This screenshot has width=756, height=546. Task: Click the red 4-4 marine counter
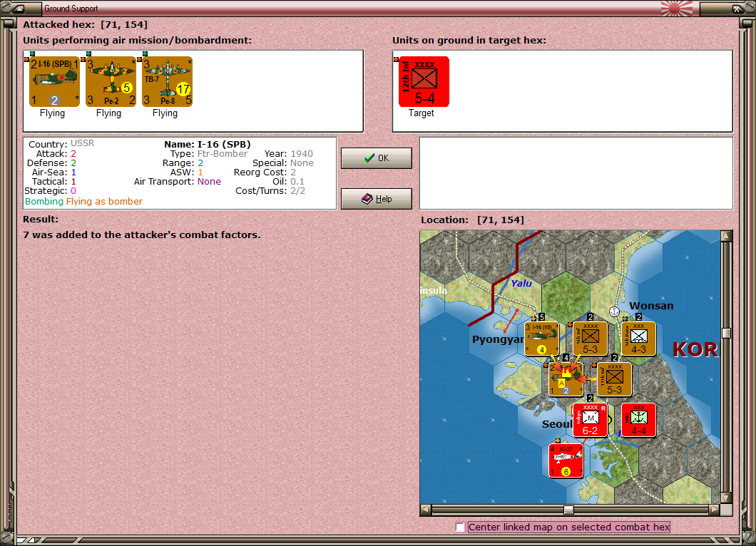[x=638, y=421]
